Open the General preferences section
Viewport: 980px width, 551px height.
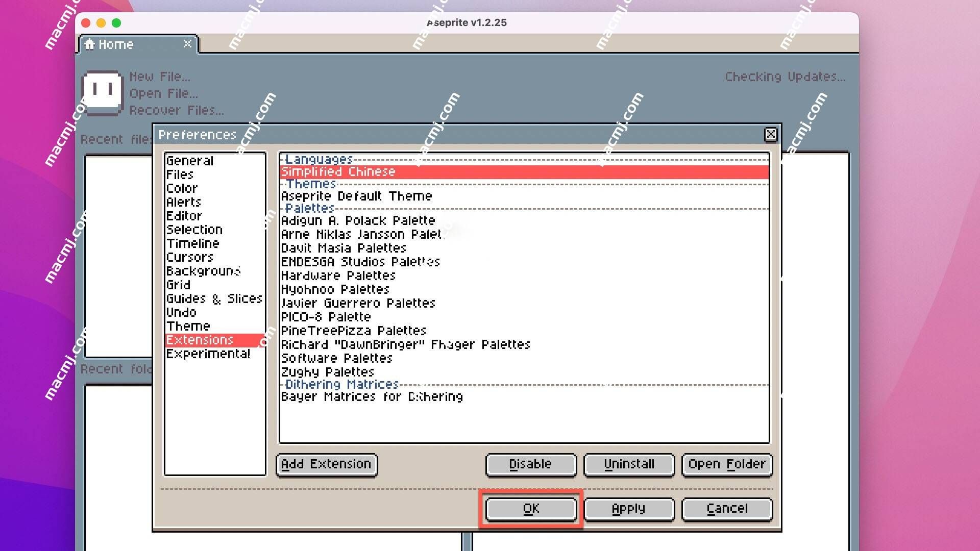click(215, 161)
